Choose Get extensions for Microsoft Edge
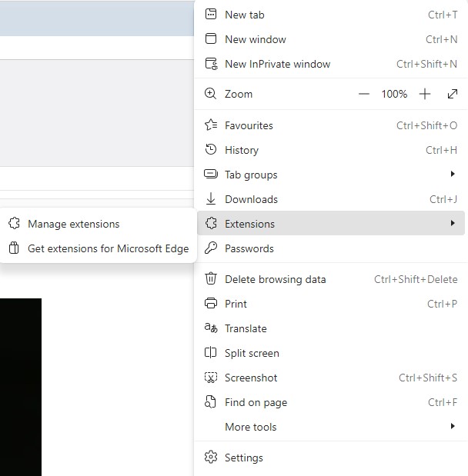 point(108,248)
